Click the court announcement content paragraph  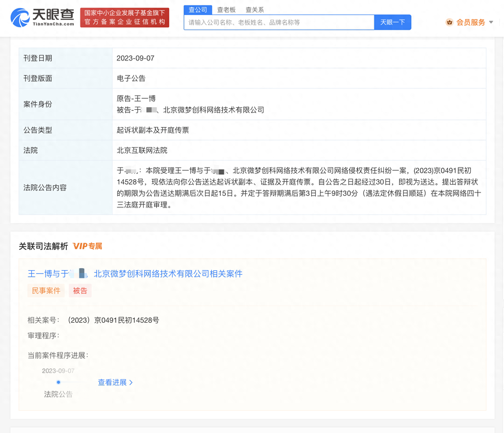(299, 188)
